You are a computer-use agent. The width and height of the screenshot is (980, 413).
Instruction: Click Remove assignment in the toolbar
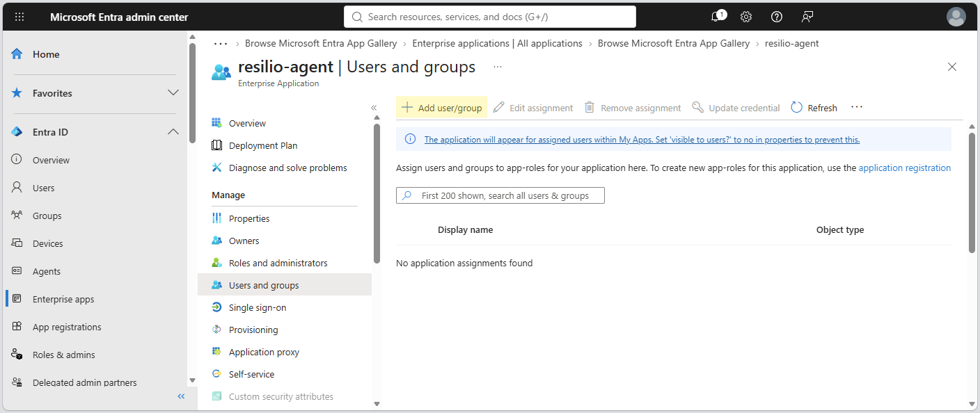coord(633,108)
